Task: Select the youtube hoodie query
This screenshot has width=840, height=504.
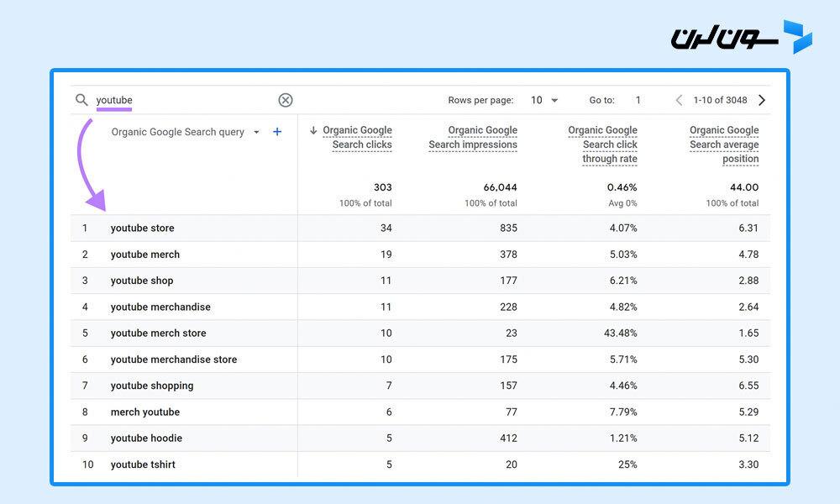Action: (x=146, y=438)
